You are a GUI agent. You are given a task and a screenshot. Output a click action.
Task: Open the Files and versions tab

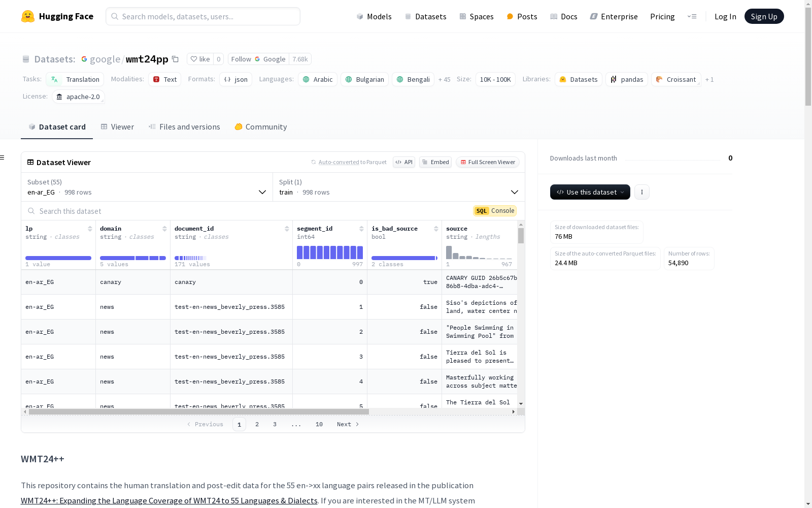pos(184,127)
